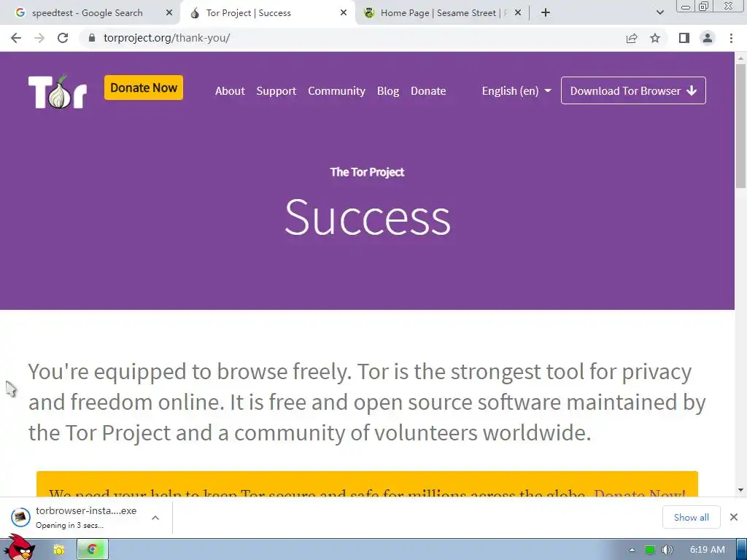
Task: Click The Tor Project subtitle text
Action: click(367, 172)
